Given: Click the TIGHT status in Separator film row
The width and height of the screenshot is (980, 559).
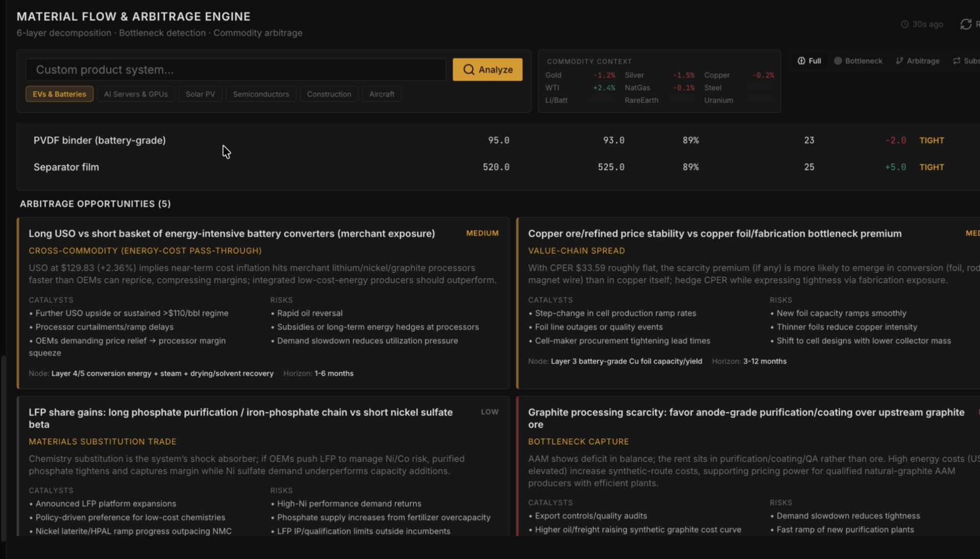Looking at the screenshot, I should click(932, 167).
